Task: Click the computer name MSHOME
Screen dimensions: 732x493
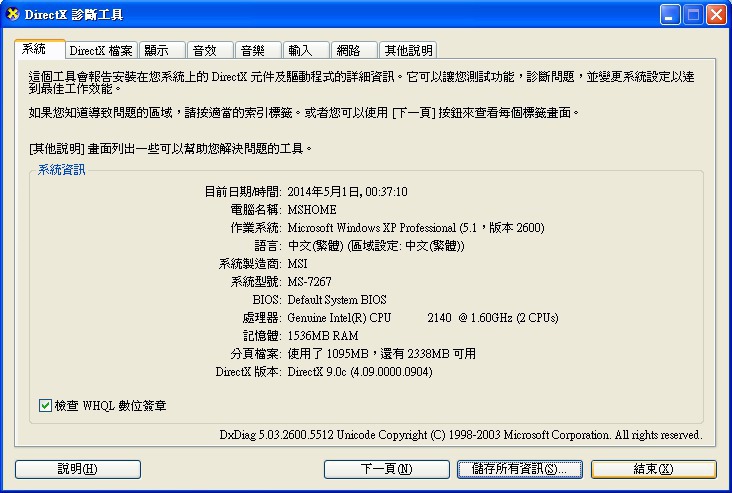Action: 312,210
